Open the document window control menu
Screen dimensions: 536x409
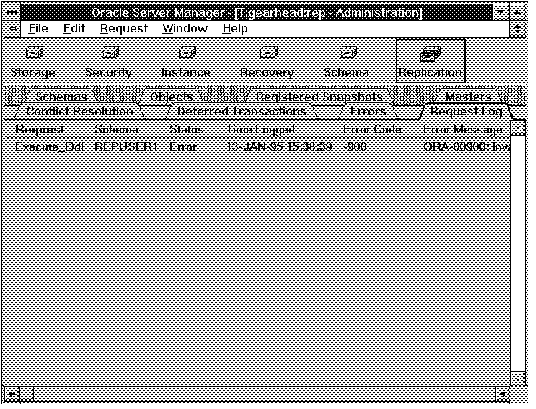[x=12, y=28]
